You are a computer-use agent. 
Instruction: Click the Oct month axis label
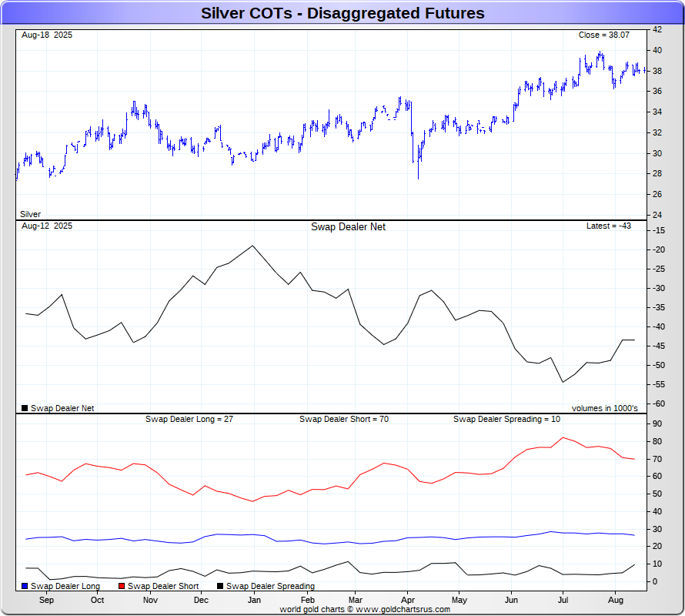tap(98, 601)
